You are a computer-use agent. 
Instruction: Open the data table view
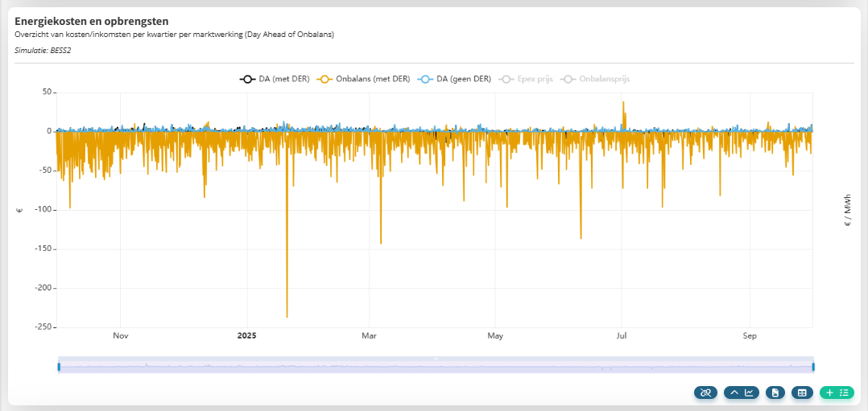tap(800, 393)
